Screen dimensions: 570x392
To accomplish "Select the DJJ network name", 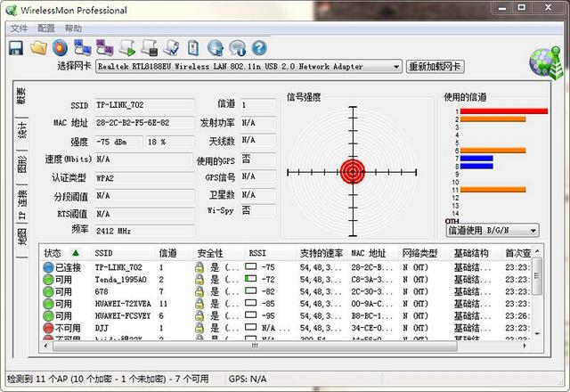I will 102,328.
